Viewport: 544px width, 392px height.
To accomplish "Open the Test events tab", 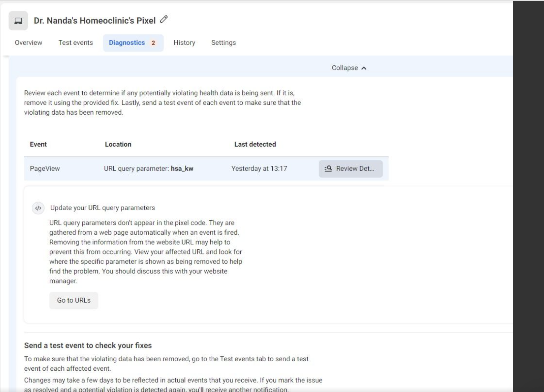I will click(x=76, y=43).
